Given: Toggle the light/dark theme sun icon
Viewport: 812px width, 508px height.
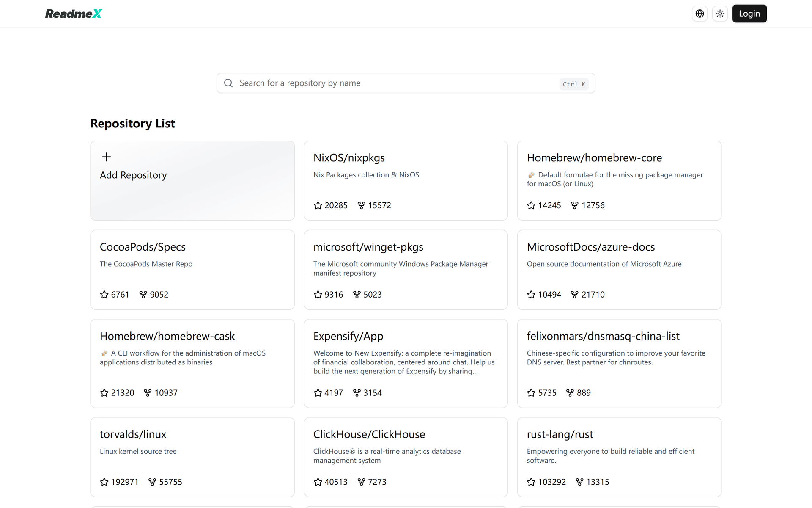Looking at the screenshot, I should tap(720, 14).
